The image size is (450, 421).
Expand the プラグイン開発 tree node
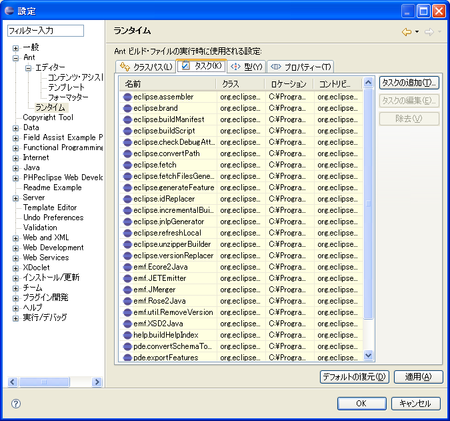pyautogui.click(x=16, y=298)
